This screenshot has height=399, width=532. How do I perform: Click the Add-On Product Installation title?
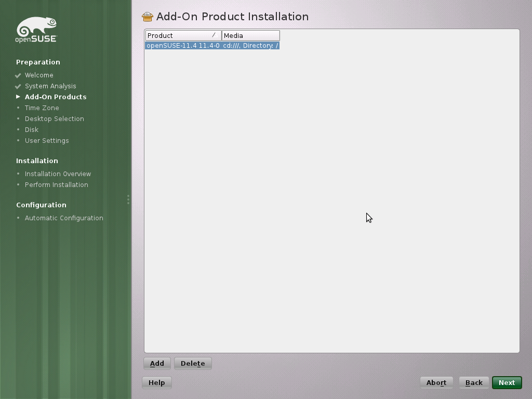coord(232,17)
